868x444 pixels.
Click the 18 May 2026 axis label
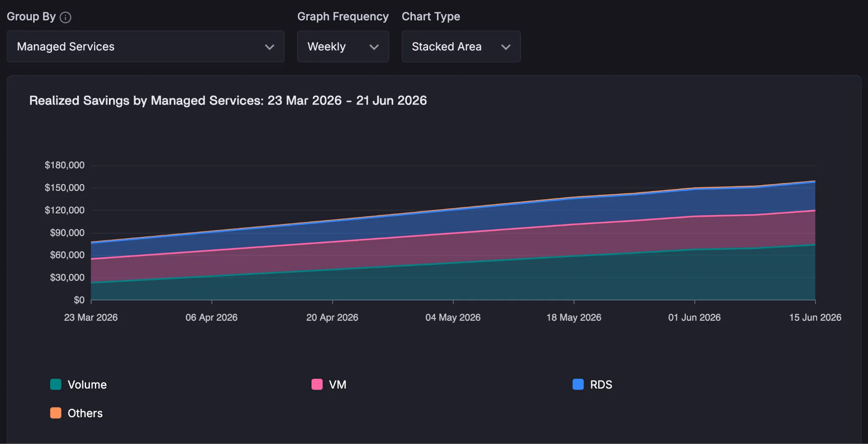tap(574, 317)
